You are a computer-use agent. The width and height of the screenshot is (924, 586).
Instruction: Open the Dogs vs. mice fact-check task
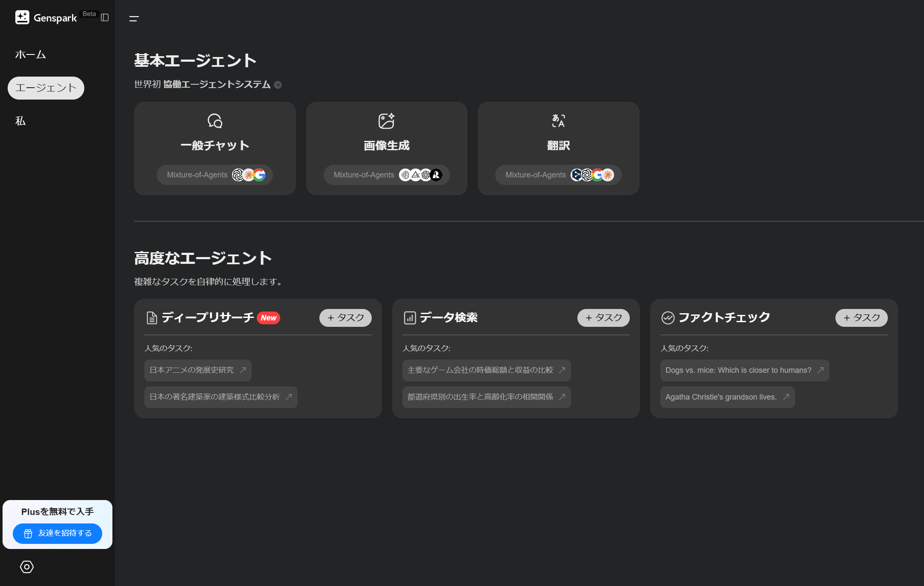pyautogui.click(x=744, y=370)
